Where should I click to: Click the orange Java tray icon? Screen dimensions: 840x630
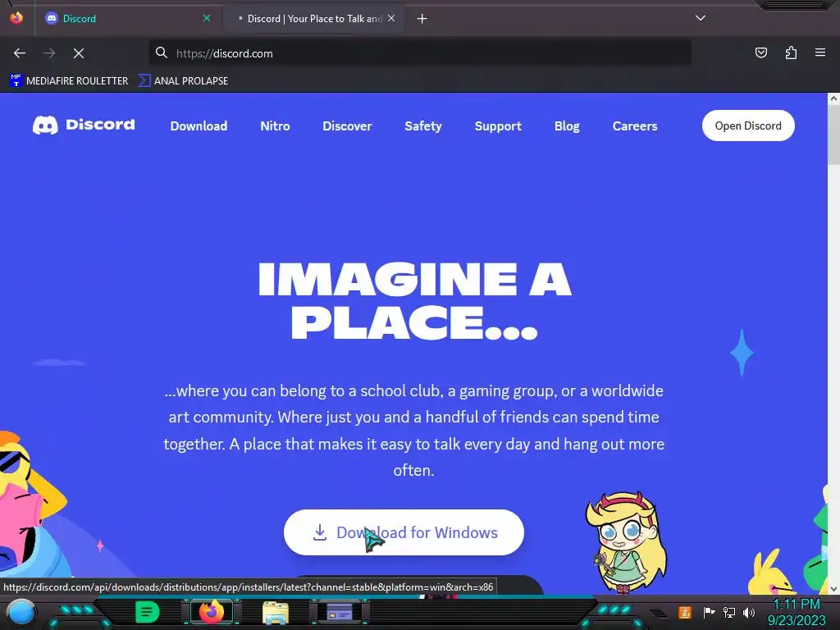[x=685, y=612]
